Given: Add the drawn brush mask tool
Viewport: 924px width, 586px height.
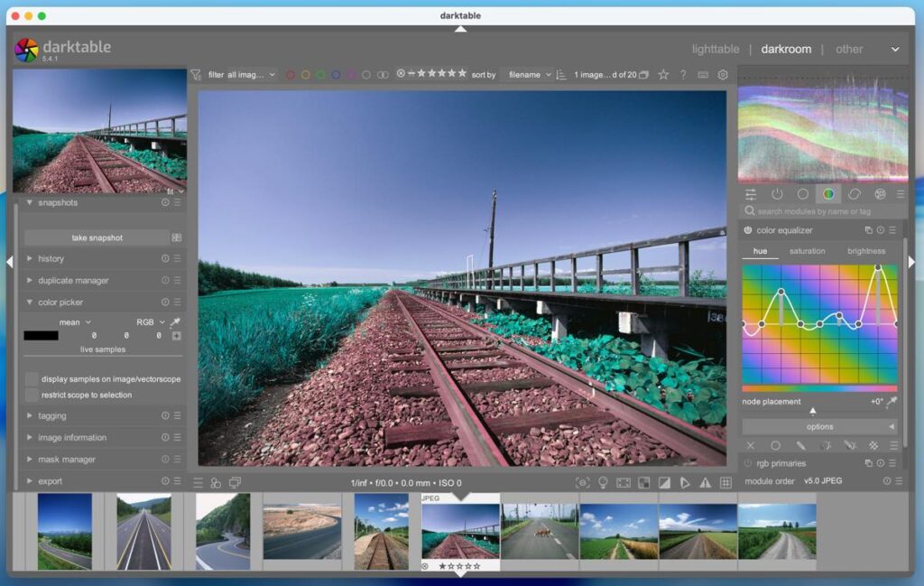Looking at the screenshot, I should click(800, 446).
